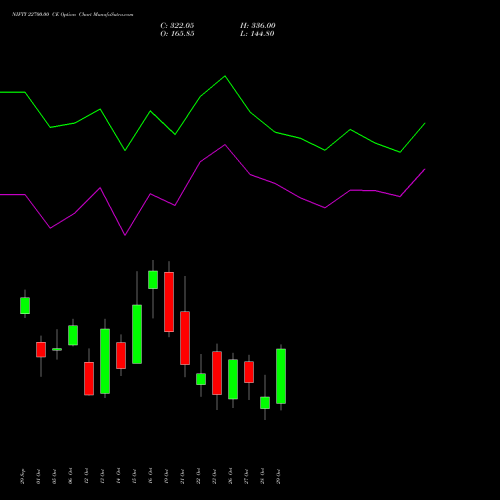Click the 16 Oct date label
The image size is (500, 500).
(x=150, y=477)
